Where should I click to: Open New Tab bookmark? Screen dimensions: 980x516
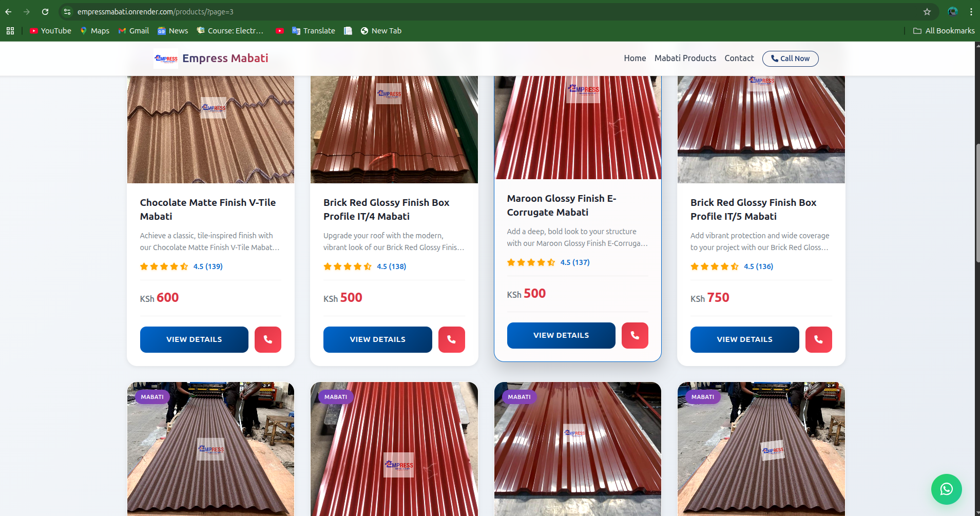coord(381,31)
